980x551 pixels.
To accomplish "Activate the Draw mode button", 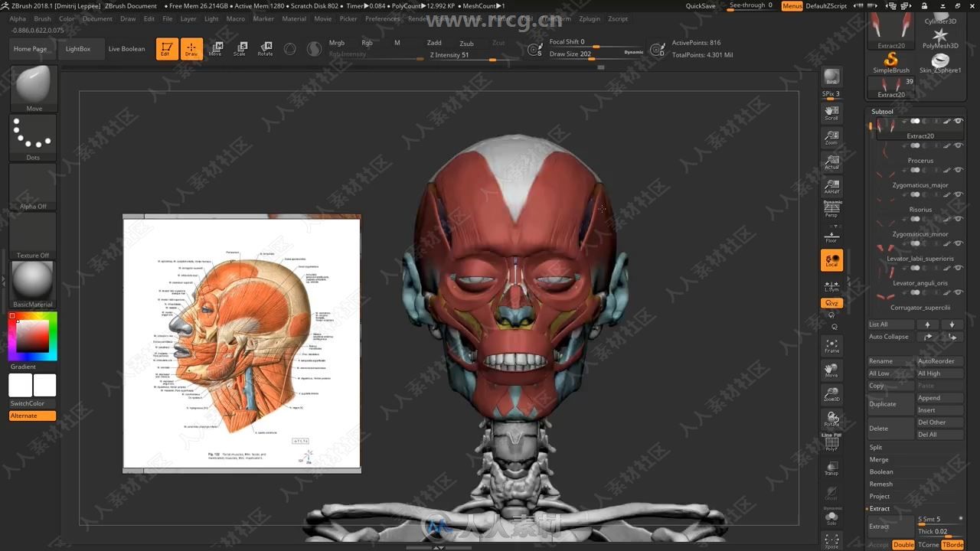I will [x=191, y=49].
